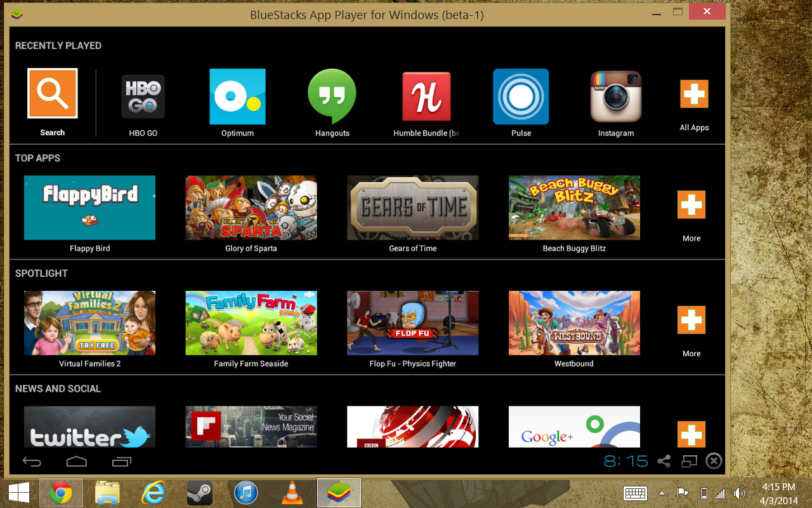
Task: Click the share icon in BlueStacks bar
Action: (664, 461)
